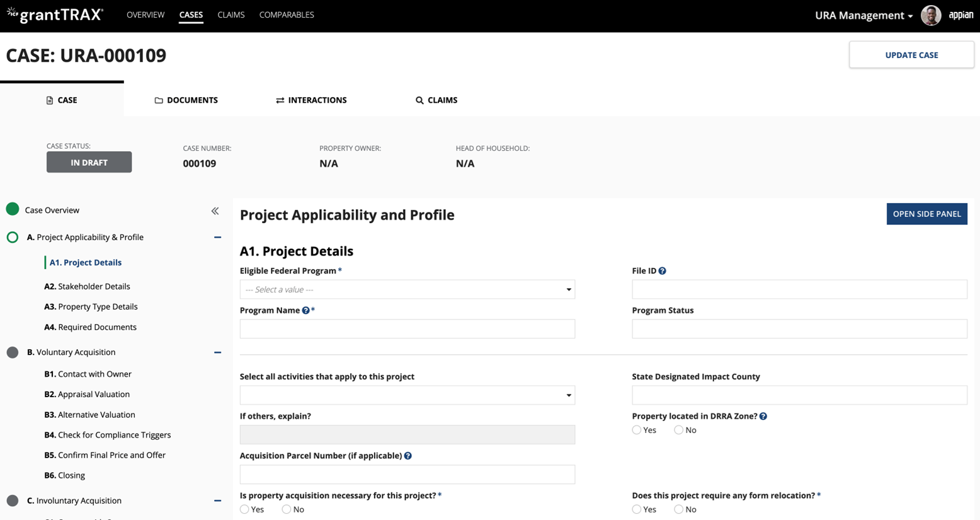Click the Update Case button
980x520 pixels.
(911, 55)
